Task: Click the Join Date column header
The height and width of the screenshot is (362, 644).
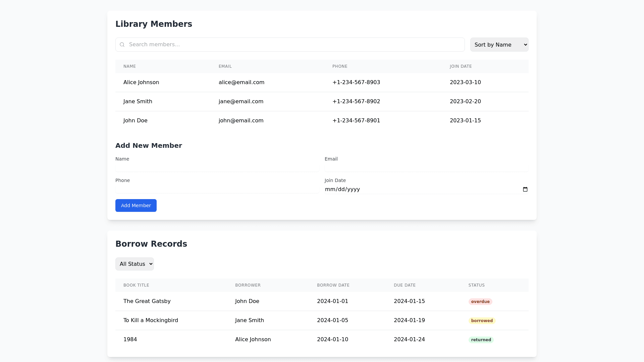Action: (x=461, y=66)
